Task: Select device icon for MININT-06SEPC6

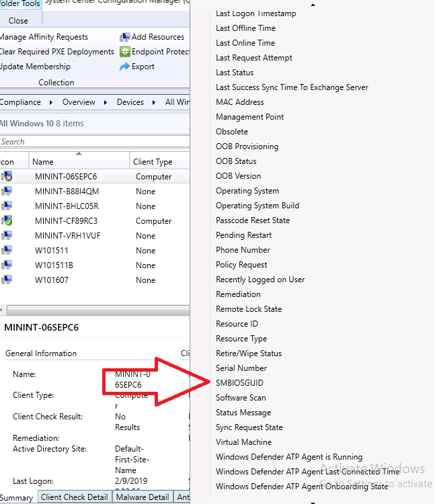Action: point(7,177)
